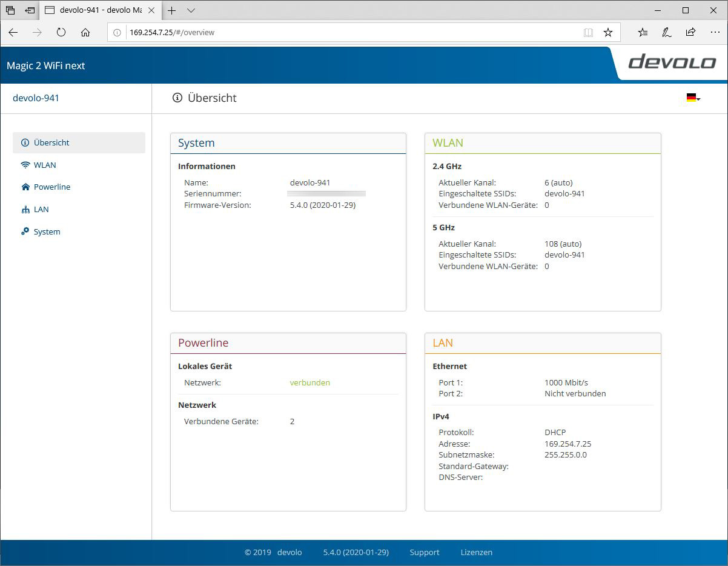
Task: Click the 'Nicht verbunden' Port 2 status
Action: tap(575, 393)
